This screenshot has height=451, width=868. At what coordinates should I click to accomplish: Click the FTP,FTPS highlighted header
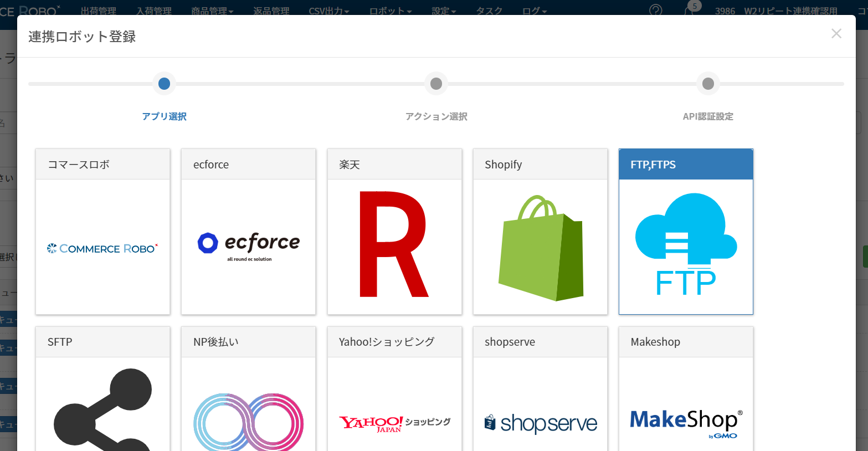(686, 165)
